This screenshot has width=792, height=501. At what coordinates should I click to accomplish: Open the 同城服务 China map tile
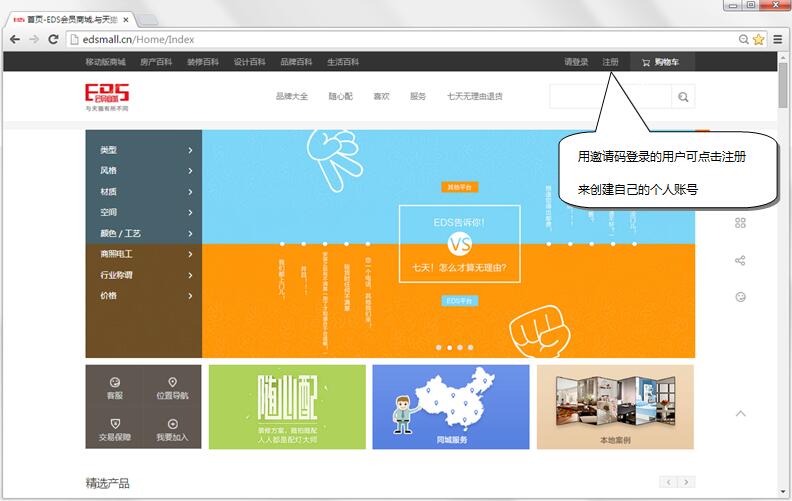point(451,407)
